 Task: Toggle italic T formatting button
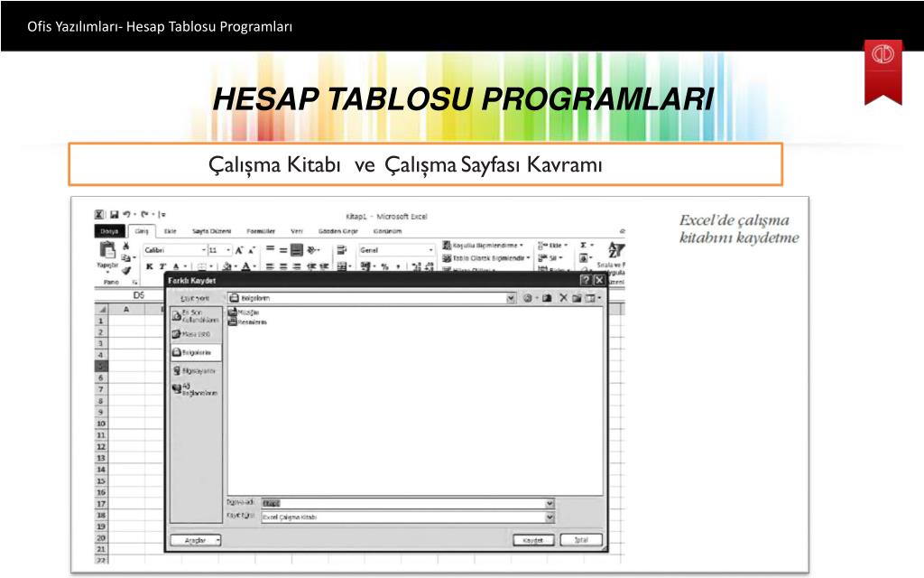tap(162, 266)
